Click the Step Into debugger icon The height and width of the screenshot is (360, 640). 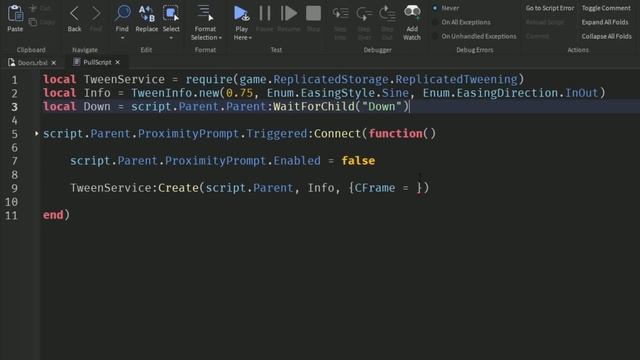coord(340,13)
